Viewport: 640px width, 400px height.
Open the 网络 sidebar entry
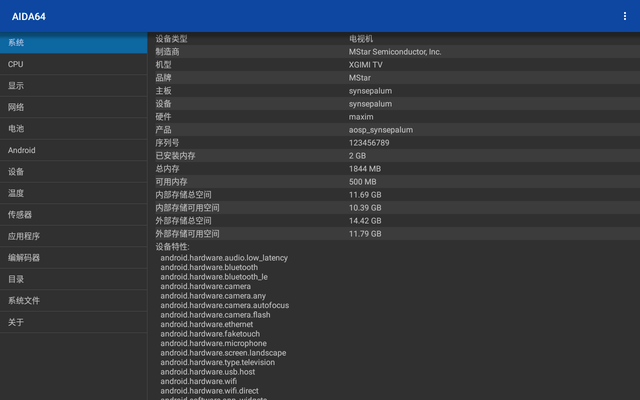73,107
